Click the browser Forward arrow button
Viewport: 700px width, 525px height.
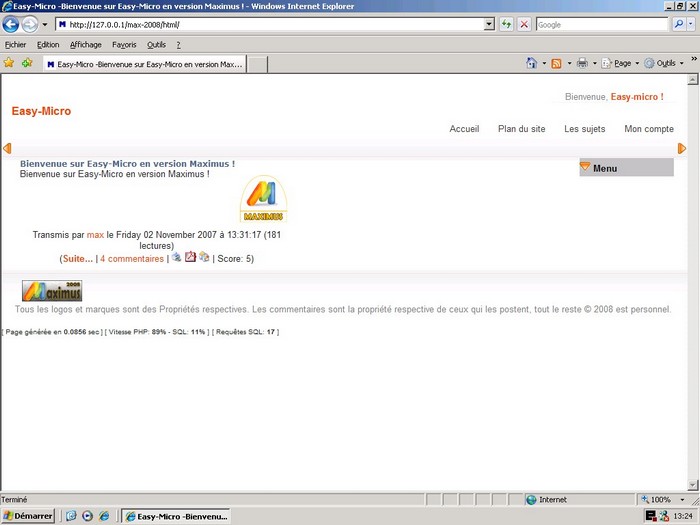coord(30,24)
